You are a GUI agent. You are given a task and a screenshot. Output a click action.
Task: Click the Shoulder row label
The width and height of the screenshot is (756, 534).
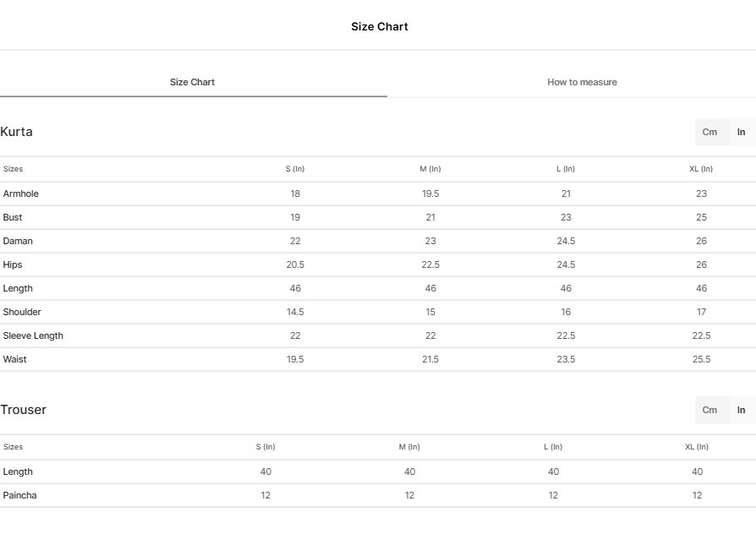point(22,312)
